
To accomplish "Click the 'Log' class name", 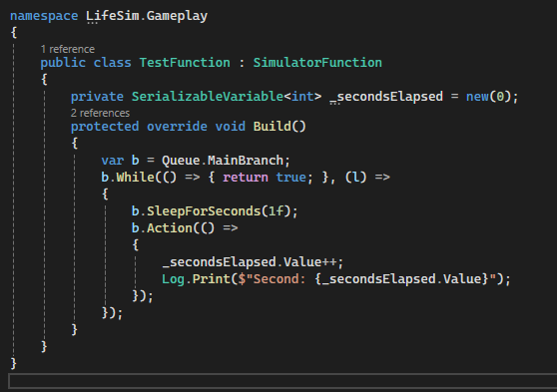I will coord(173,279).
